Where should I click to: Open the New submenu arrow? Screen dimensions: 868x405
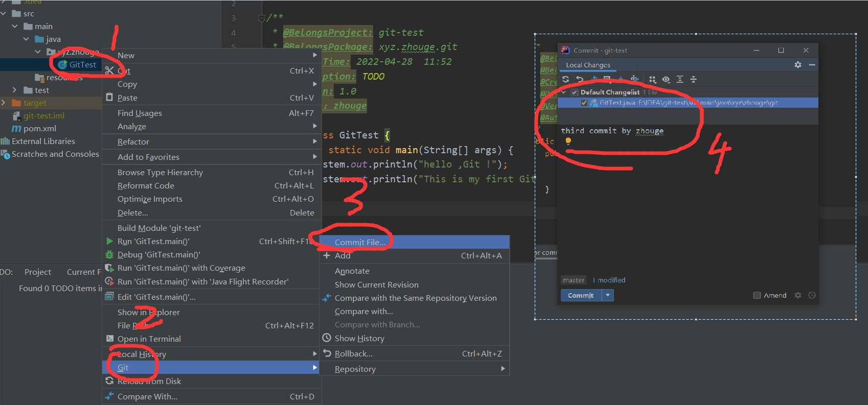click(x=315, y=55)
